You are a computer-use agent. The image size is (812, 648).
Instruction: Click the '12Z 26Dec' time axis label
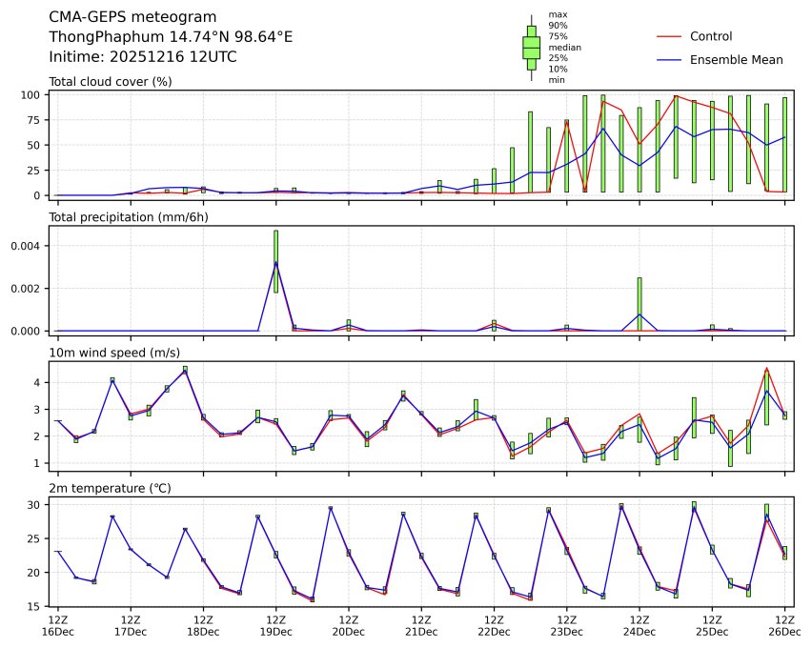(784, 626)
